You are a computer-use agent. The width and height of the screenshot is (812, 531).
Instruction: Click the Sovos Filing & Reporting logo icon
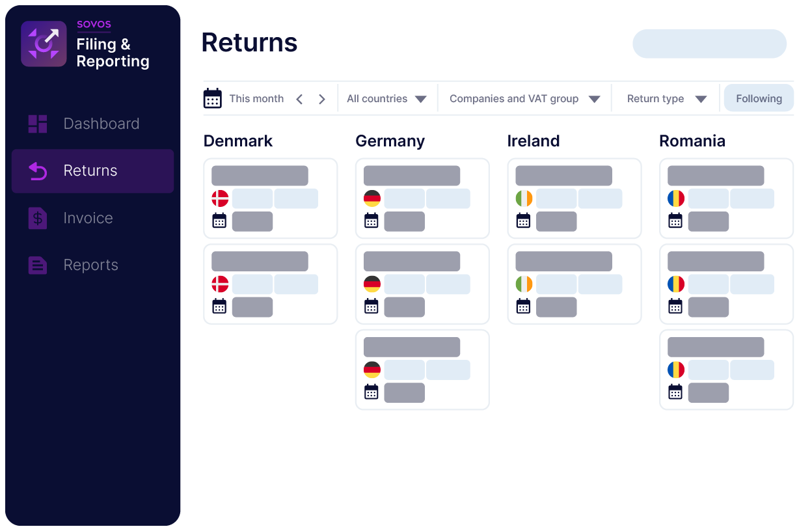44,44
